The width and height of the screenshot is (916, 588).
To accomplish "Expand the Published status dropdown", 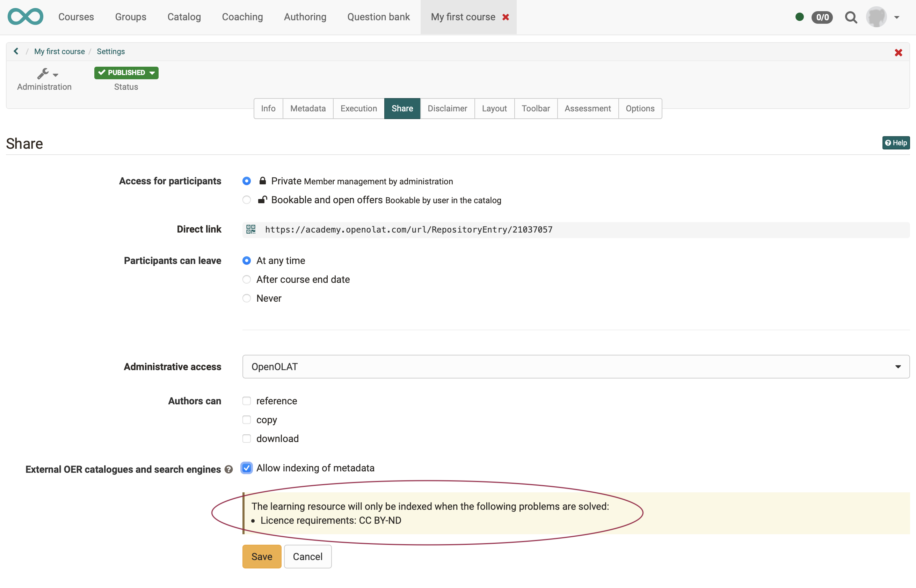I will [x=126, y=73].
